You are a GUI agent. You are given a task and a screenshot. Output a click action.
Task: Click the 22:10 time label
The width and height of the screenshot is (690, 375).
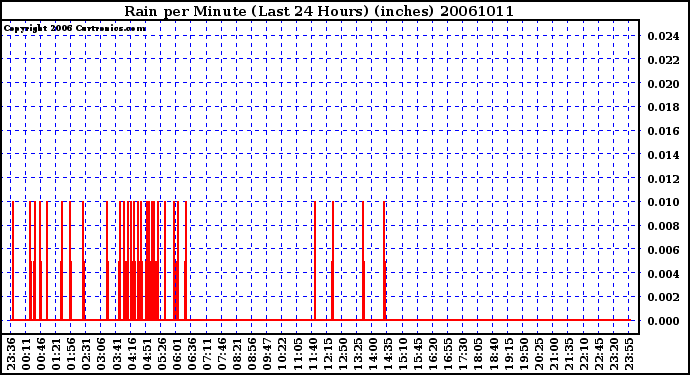[583, 354]
